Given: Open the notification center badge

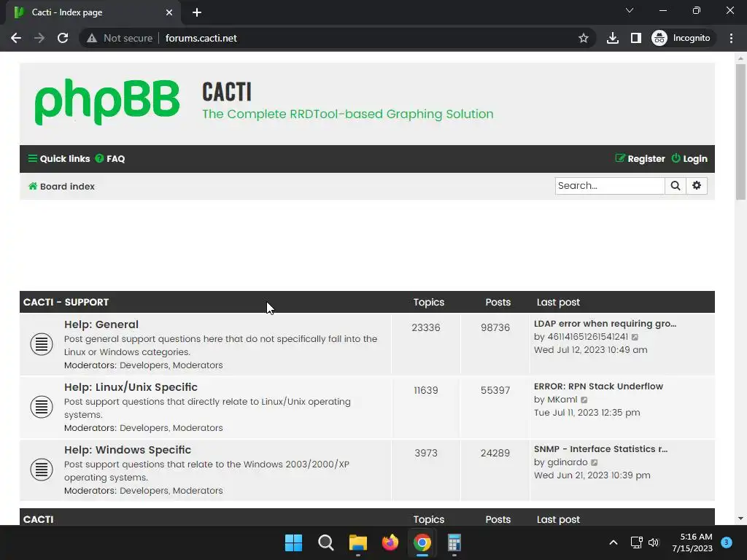Looking at the screenshot, I should pyautogui.click(x=727, y=542).
